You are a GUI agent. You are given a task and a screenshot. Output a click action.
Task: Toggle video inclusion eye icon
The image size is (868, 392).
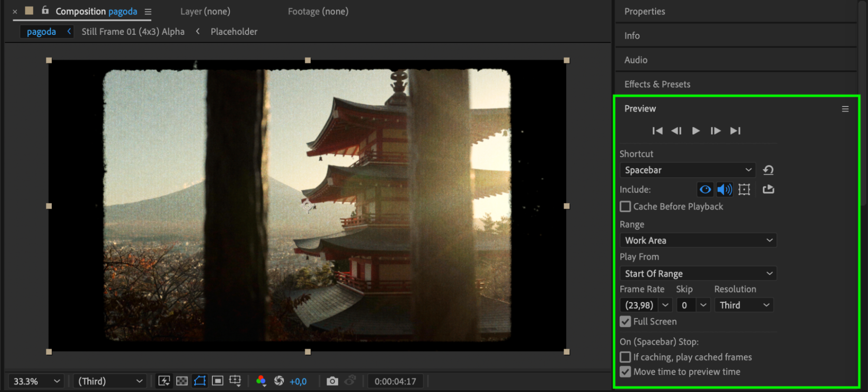point(705,189)
